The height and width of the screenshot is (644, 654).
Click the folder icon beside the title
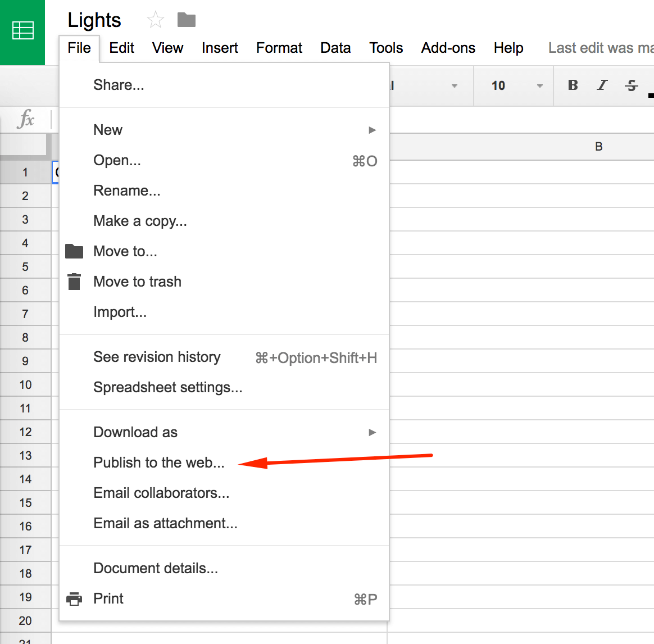coord(187,20)
